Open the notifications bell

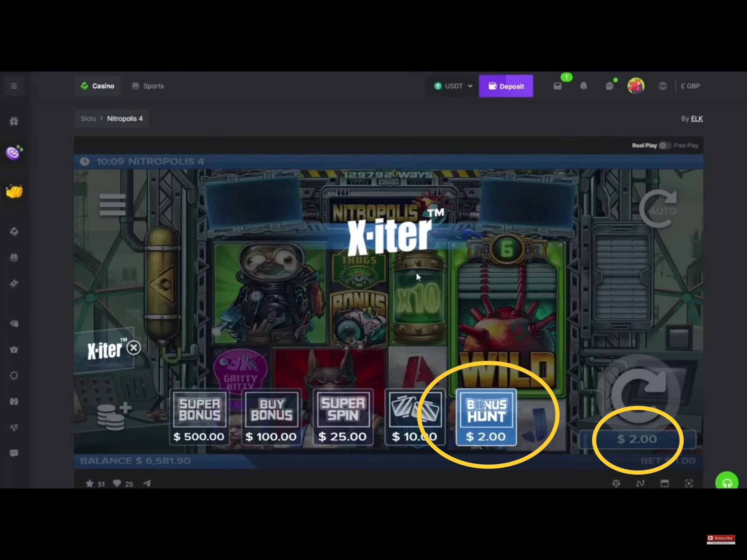[583, 86]
